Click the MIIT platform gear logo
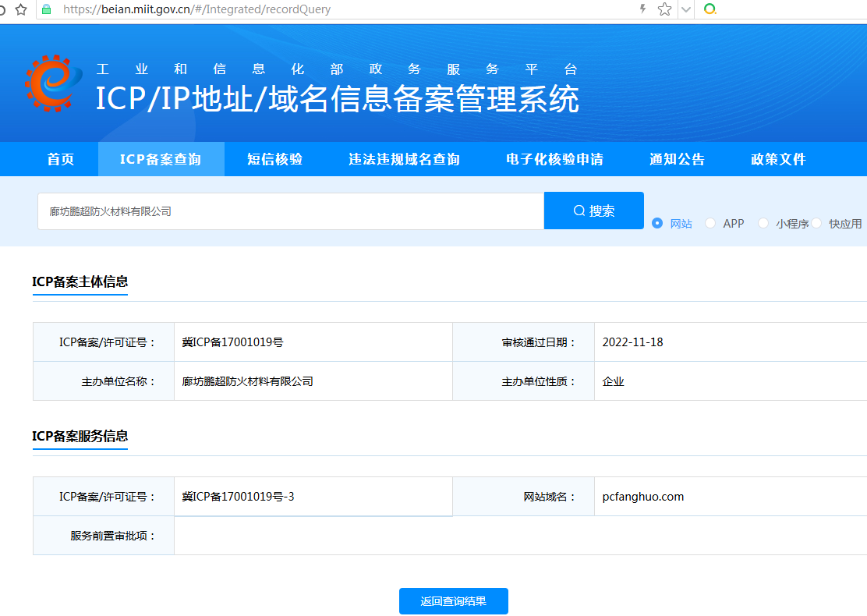Screen dimensions: 867x616 [53, 83]
